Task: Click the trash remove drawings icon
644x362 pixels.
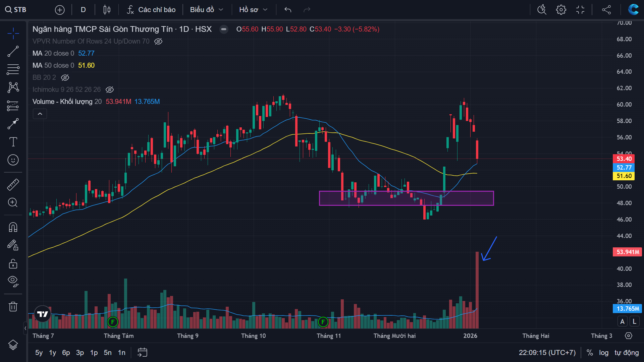Action: click(x=13, y=306)
